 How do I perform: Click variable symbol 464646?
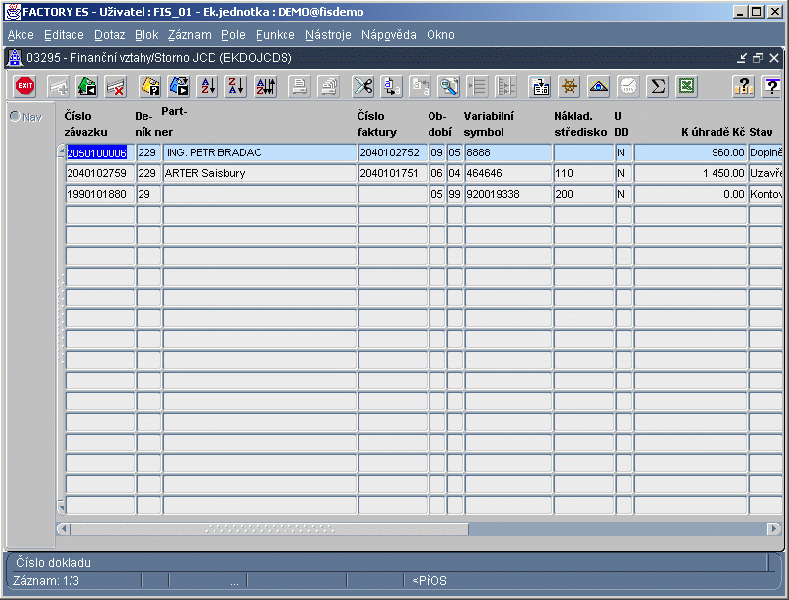pos(508,173)
